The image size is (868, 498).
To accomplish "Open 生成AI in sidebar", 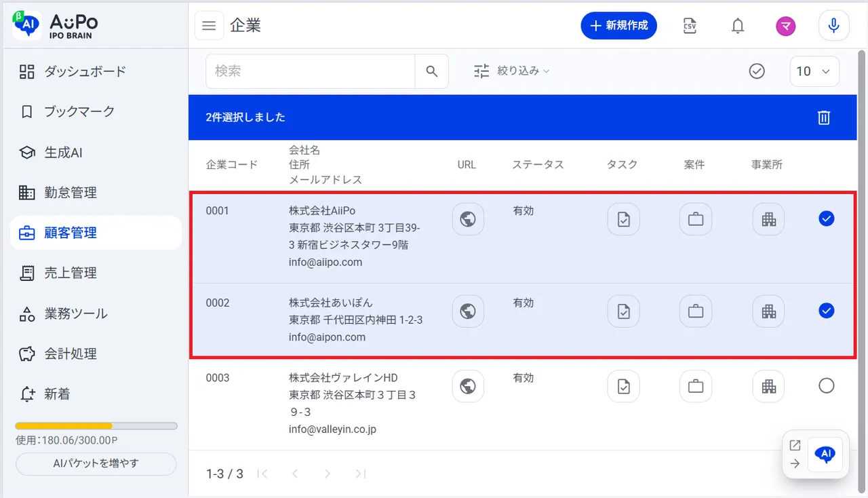I will [96, 153].
